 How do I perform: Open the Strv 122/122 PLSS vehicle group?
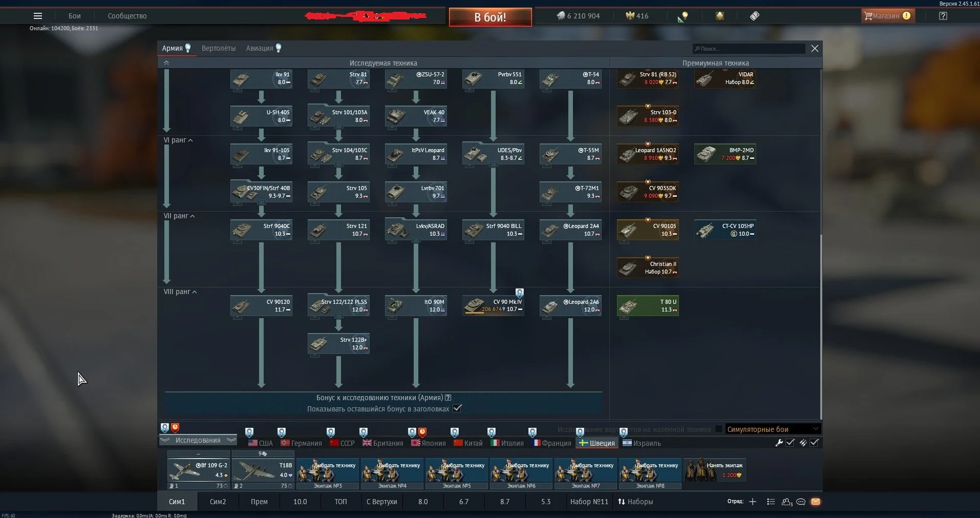[x=338, y=306]
